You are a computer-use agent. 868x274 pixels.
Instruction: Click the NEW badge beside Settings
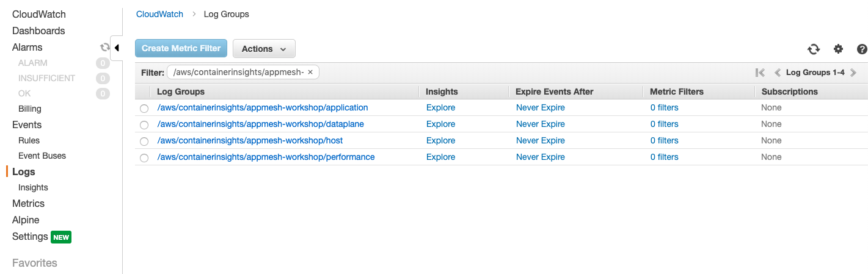[61, 237]
